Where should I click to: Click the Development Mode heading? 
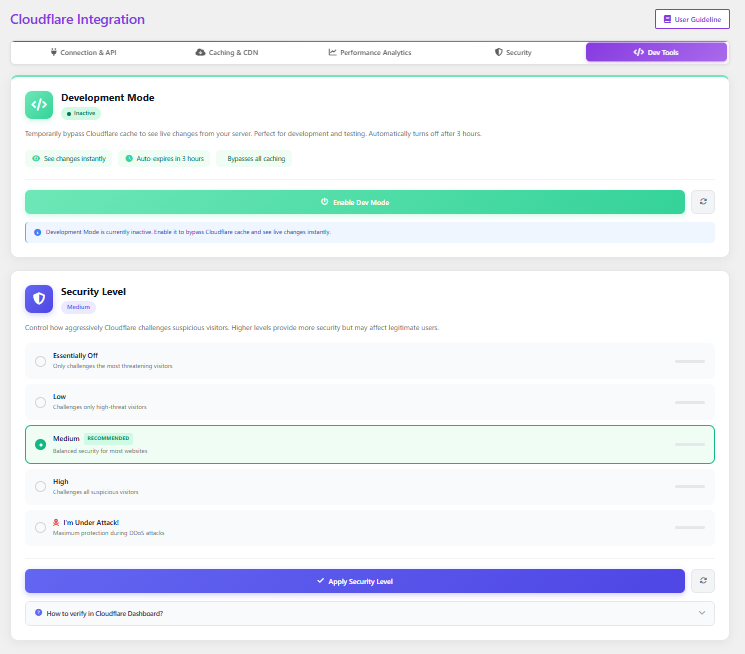tap(108, 98)
